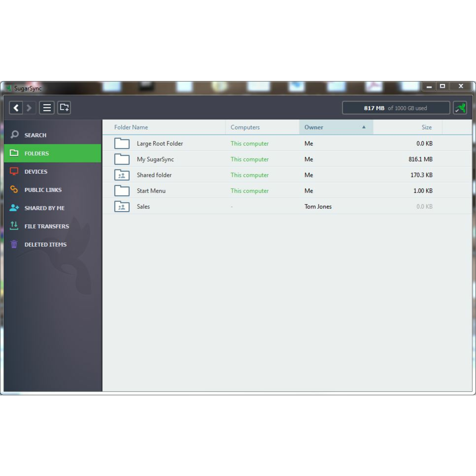476x476 pixels.
Task: Sort by the Computers column
Action: [262, 127]
